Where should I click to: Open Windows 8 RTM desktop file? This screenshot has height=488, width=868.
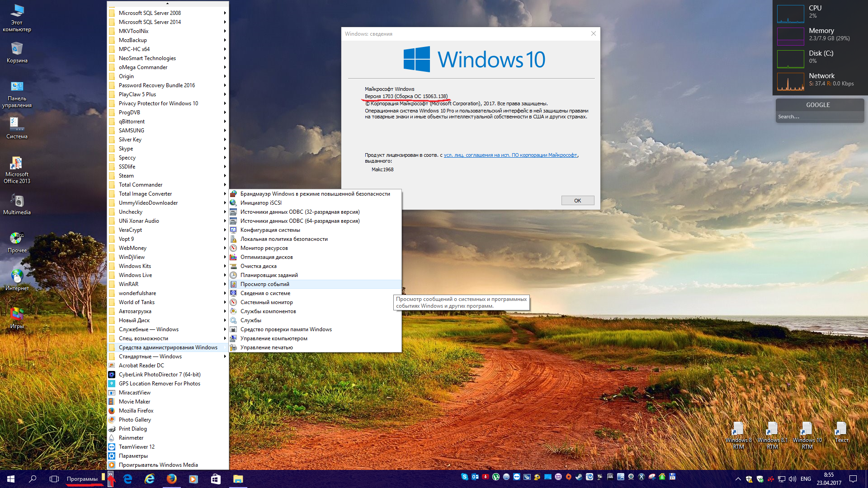point(738,436)
